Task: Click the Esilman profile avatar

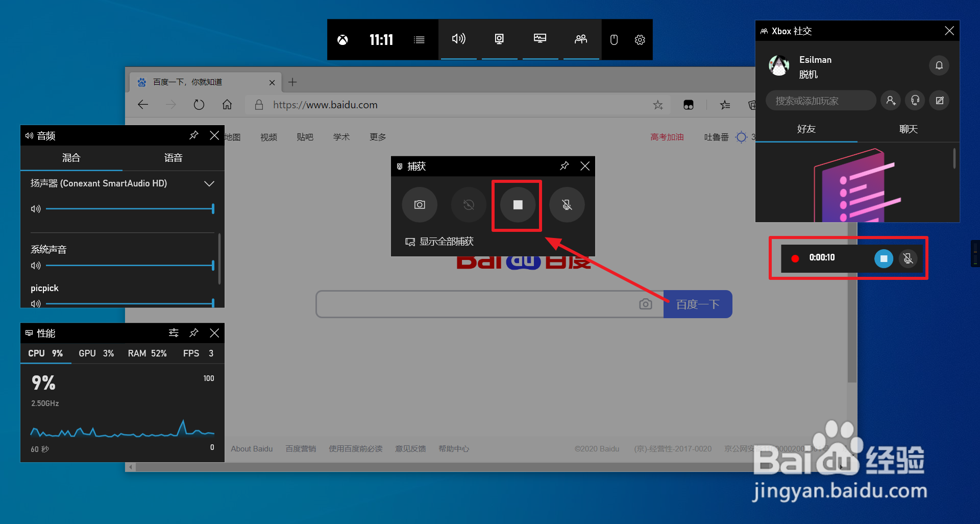Action: pos(779,65)
